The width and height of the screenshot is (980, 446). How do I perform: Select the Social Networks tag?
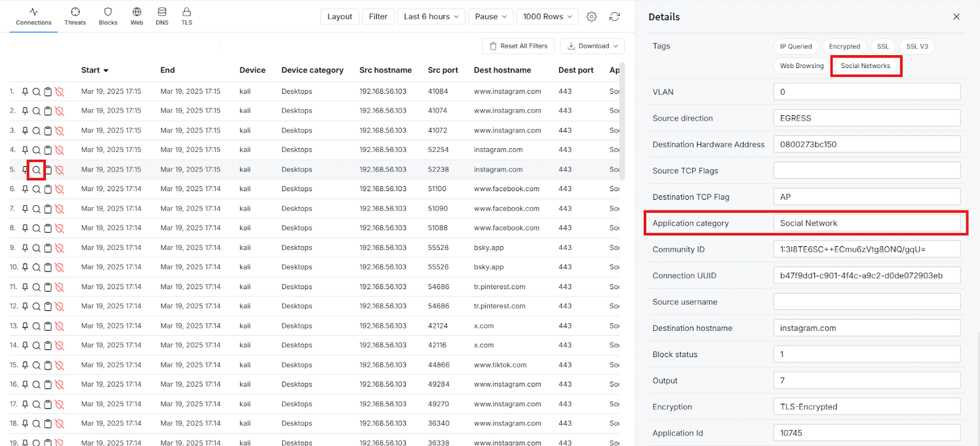click(865, 66)
